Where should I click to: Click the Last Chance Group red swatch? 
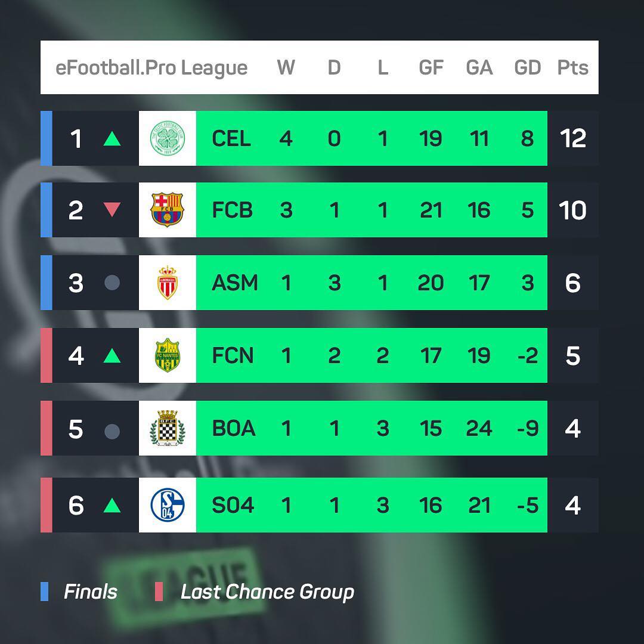click(x=159, y=592)
